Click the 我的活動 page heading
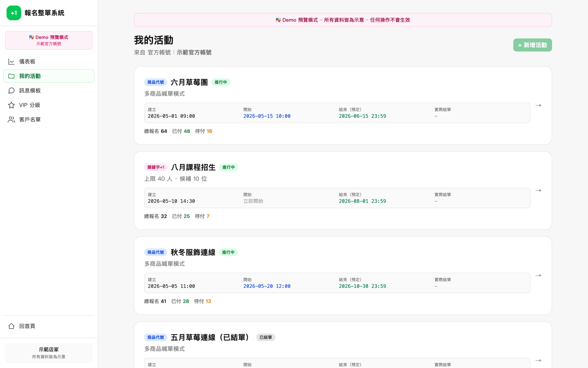 (x=154, y=40)
